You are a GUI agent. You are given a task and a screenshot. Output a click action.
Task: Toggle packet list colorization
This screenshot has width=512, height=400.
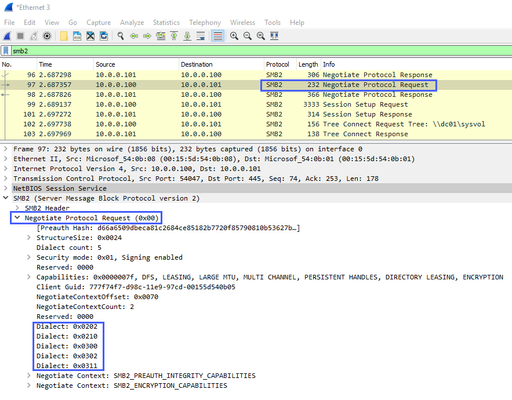[218, 36]
